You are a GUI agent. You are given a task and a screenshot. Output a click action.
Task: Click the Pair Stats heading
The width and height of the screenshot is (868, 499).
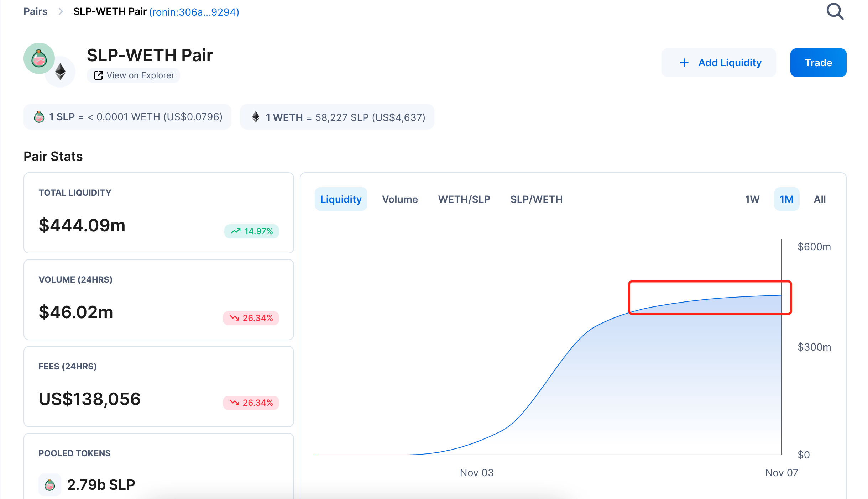pyautogui.click(x=53, y=156)
